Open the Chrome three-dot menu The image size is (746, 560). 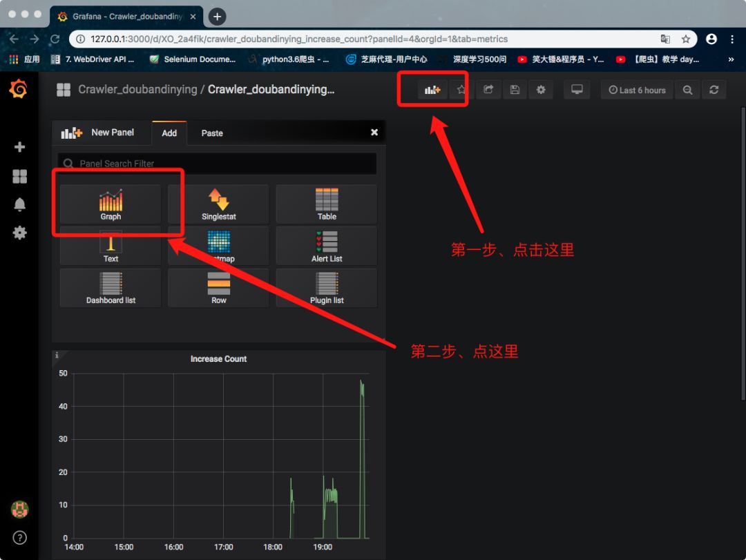click(731, 39)
